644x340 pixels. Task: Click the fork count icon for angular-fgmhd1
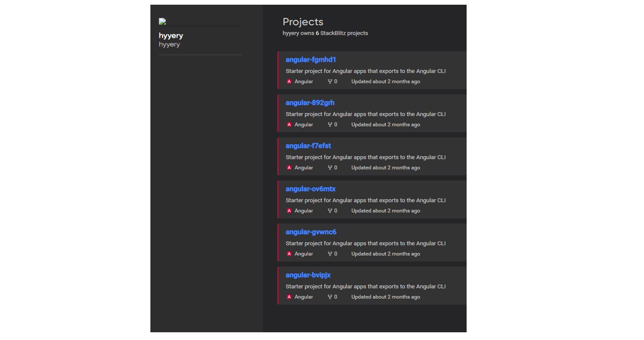tap(330, 81)
